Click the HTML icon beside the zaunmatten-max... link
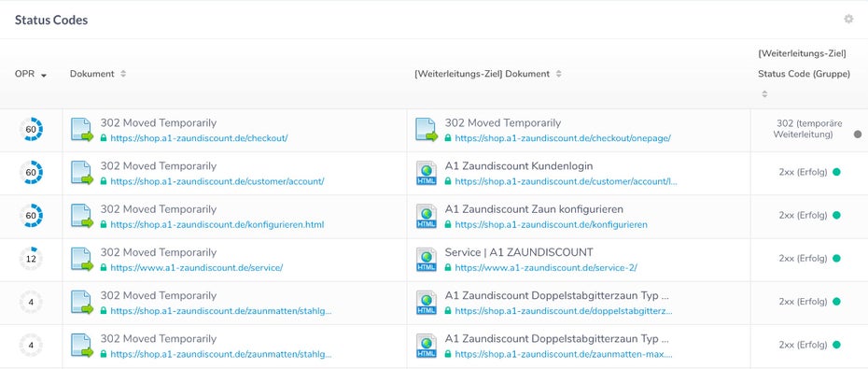 [x=427, y=346]
